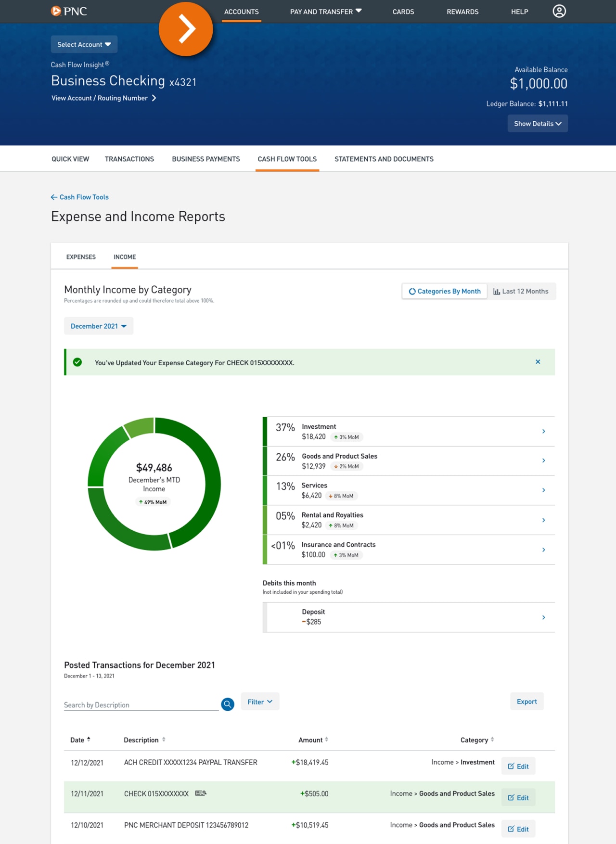This screenshot has width=616, height=844.
Task: Open Select Account dropdown
Action: (x=84, y=44)
